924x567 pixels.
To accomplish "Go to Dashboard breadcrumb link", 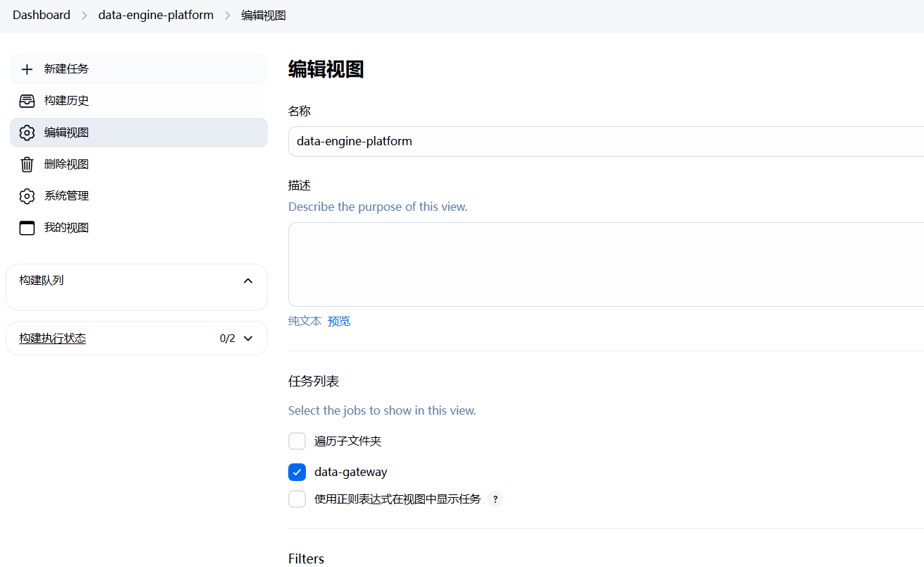I will coord(42,15).
